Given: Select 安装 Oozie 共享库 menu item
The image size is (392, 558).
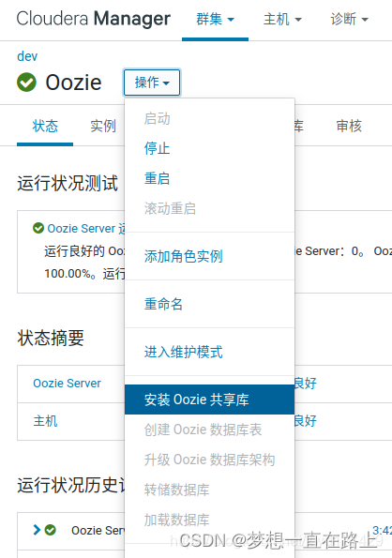Looking at the screenshot, I should 209,400.
